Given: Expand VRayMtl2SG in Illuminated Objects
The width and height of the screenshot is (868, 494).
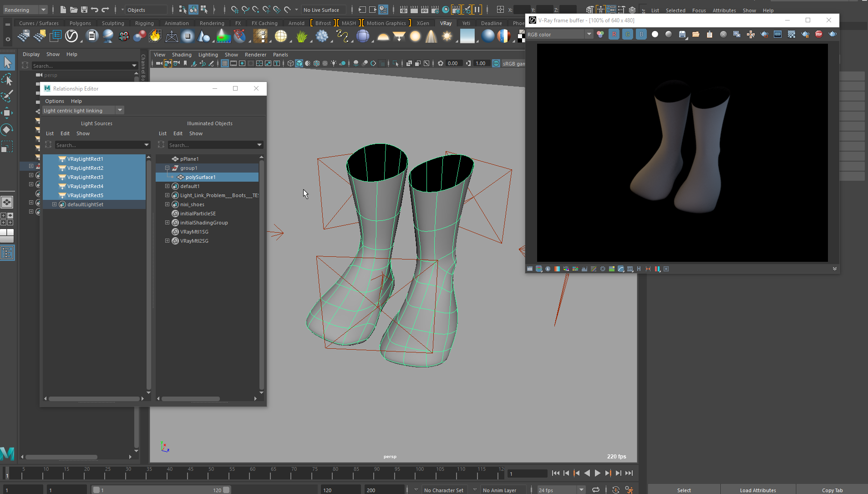Looking at the screenshot, I should (167, 241).
